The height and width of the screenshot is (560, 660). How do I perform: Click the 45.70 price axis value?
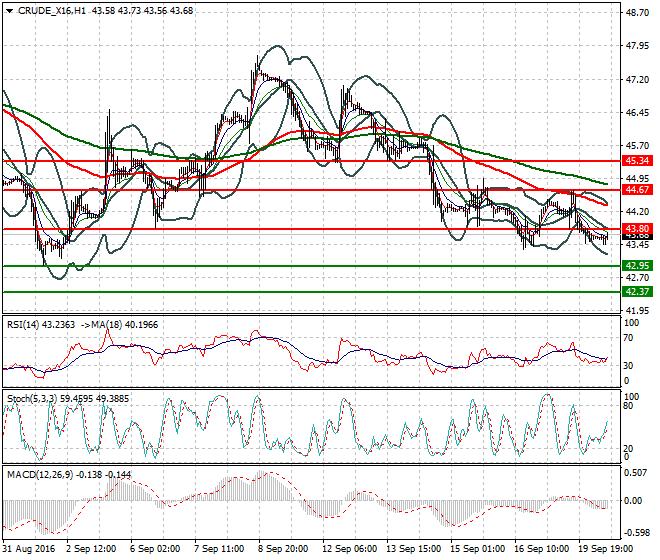[x=637, y=146]
